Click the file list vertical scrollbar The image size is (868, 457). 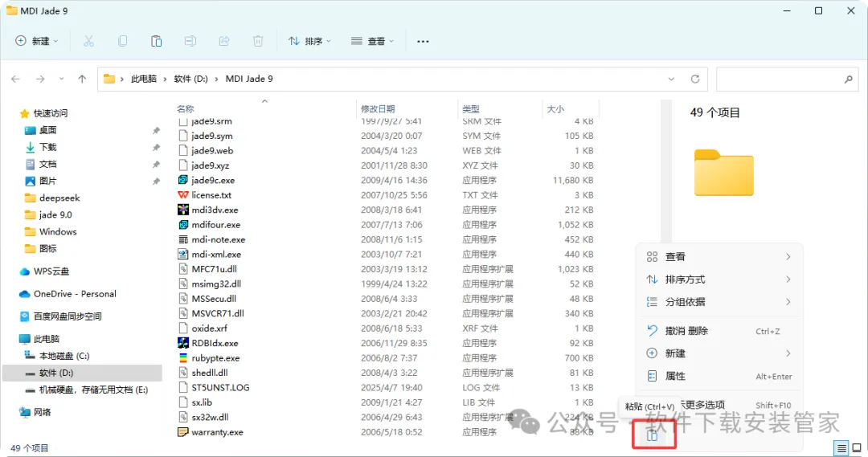click(666, 172)
